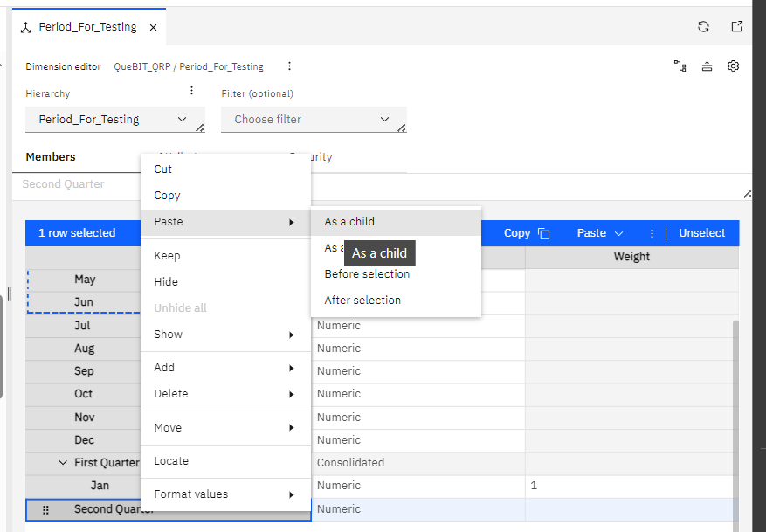
Task: Click the Refresh icon on the tab bar
Action: [703, 26]
